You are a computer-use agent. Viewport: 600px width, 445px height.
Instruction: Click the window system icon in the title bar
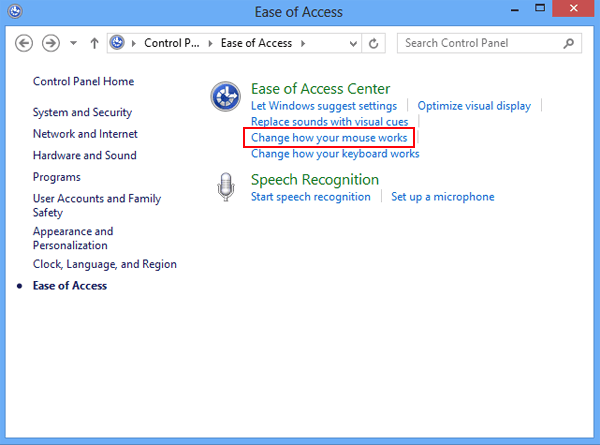coord(15,11)
